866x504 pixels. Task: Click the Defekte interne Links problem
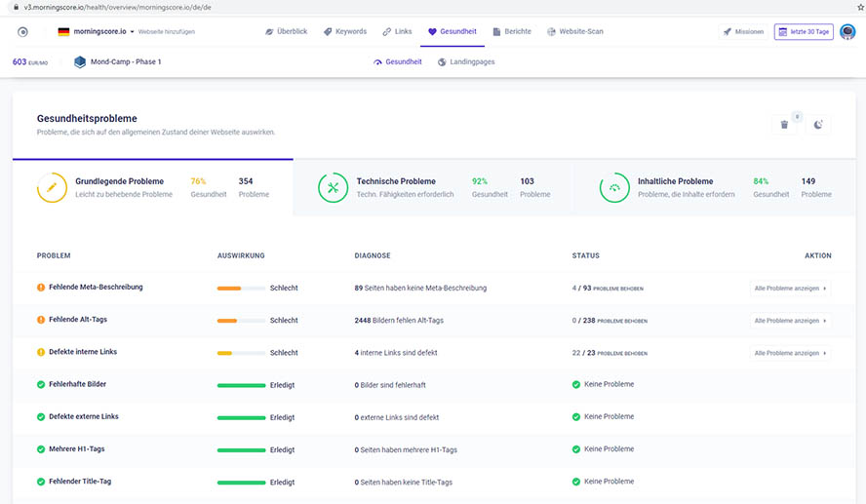pos(83,352)
